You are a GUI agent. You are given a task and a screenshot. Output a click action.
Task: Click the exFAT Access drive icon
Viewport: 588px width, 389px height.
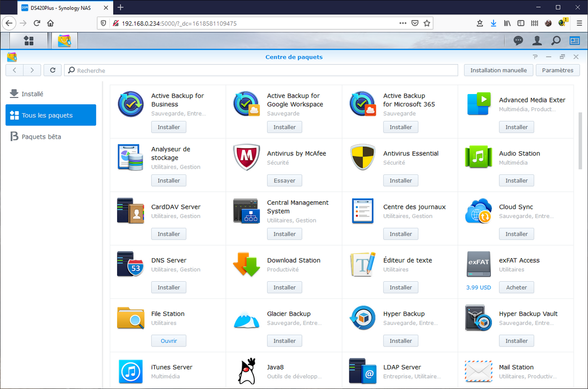478,264
